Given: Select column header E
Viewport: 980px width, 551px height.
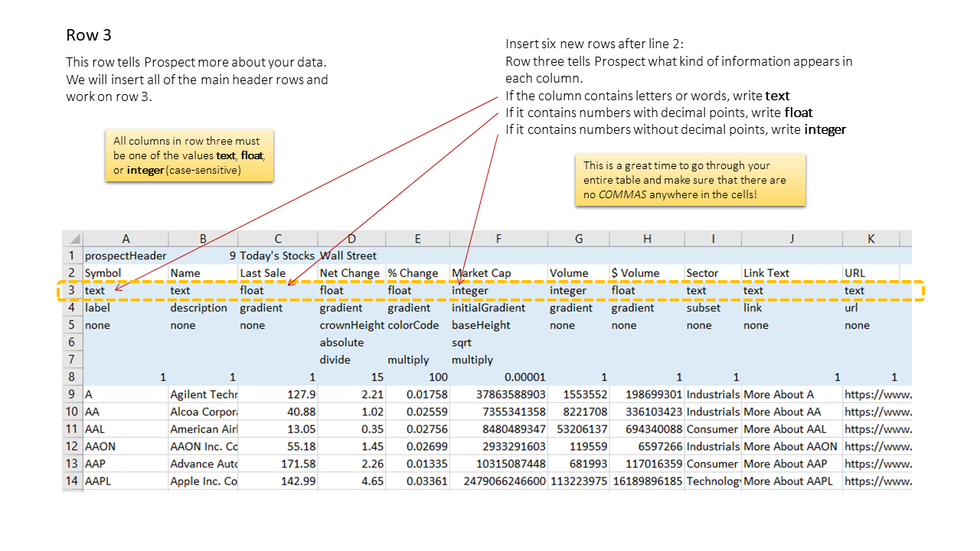Looking at the screenshot, I should pos(417,239).
